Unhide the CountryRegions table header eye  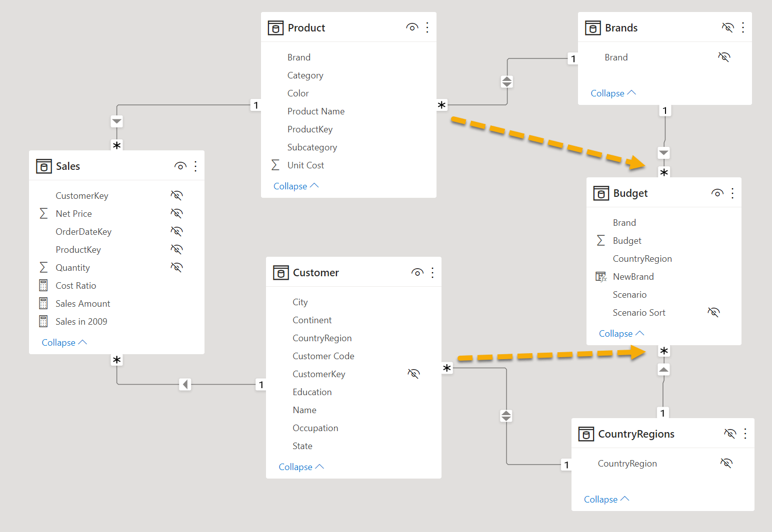click(730, 434)
